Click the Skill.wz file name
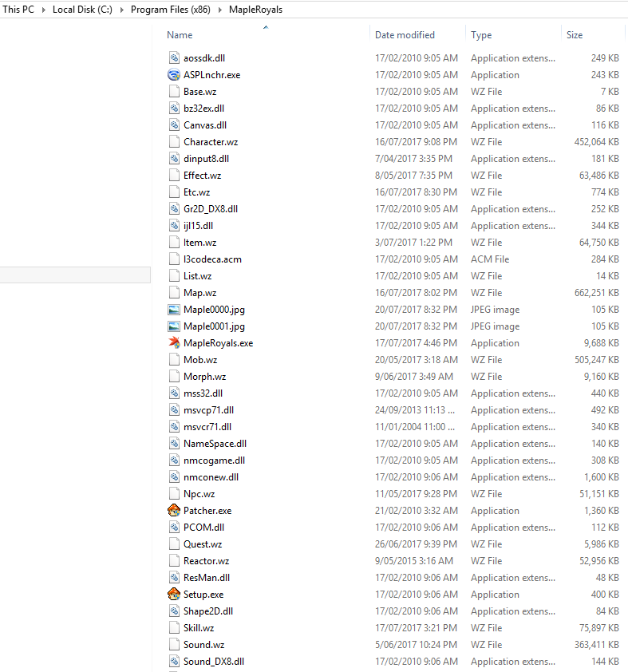 click(x=199, y=628)
